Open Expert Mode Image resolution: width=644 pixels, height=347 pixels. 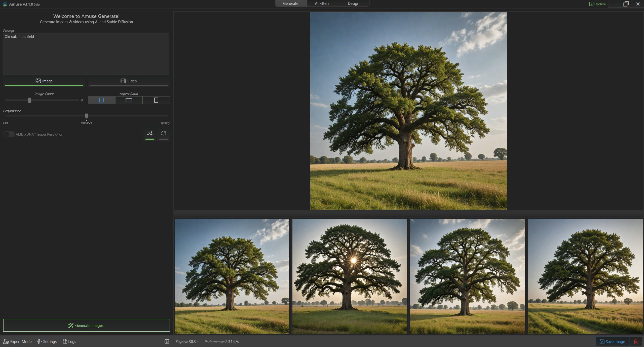pyautogui.click(x=17, y=342)
